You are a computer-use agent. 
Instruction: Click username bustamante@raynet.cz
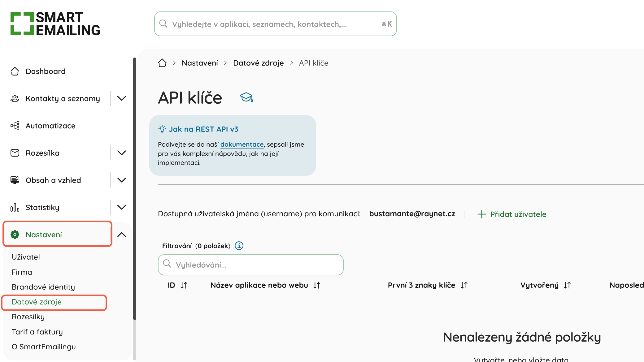click(412, 214)
